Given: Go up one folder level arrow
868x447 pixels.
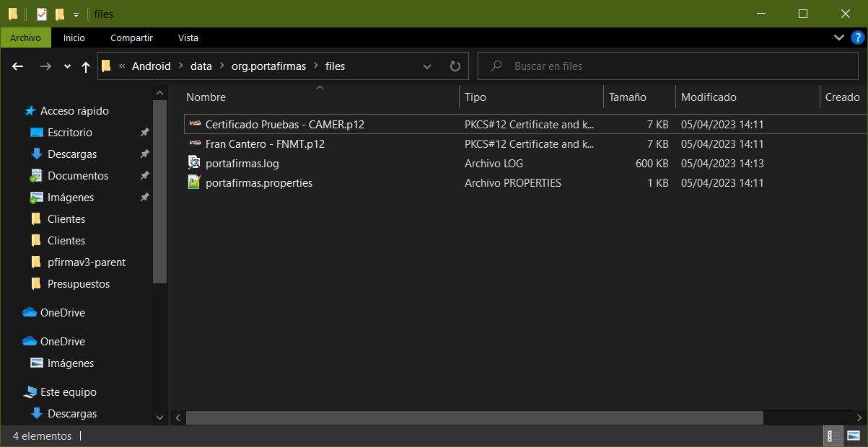Looking at the screenshot, I should point(86,66).
